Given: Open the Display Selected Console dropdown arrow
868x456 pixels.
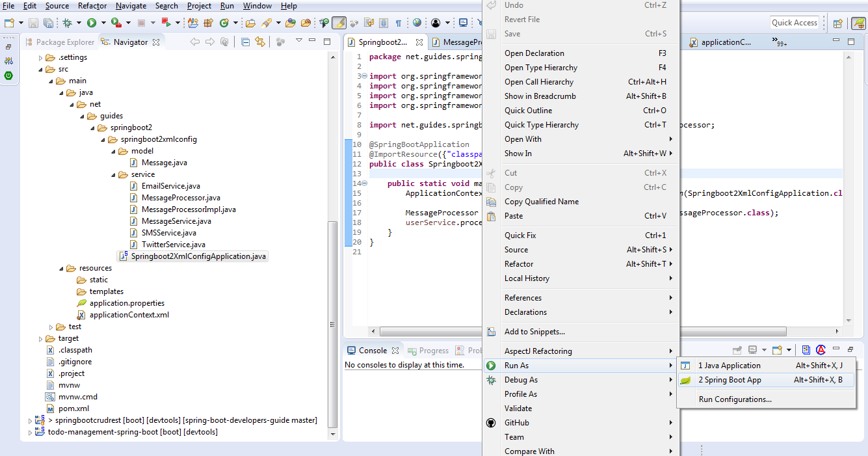Looking at the screenshot, I should pyautogui.click(x=764, y=350).
